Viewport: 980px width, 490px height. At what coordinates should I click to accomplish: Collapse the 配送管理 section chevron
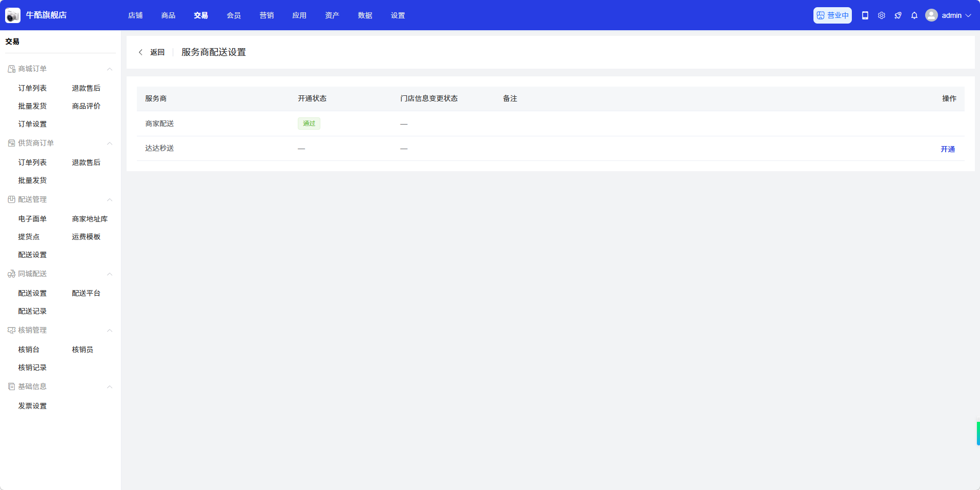tap(110, 200)
